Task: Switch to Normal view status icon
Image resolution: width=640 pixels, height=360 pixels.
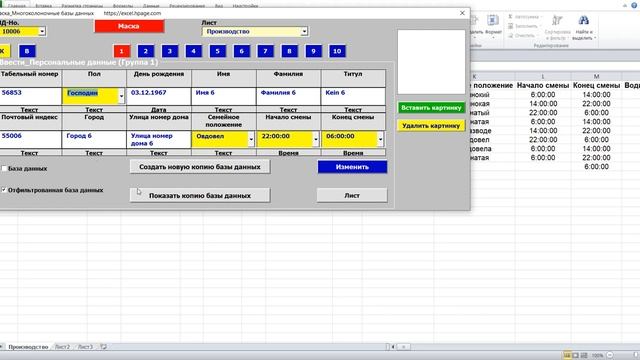Action: tap(567, 356)
